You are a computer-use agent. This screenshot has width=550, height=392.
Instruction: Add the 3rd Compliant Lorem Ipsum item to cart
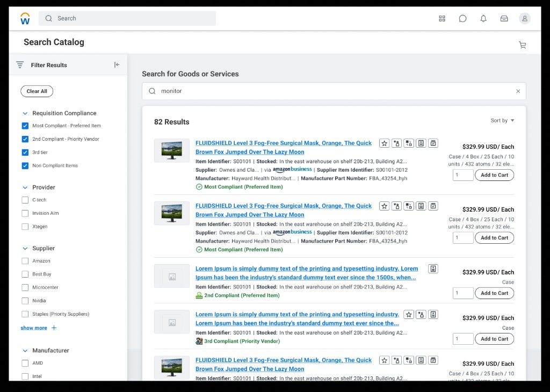coord(494,339)
